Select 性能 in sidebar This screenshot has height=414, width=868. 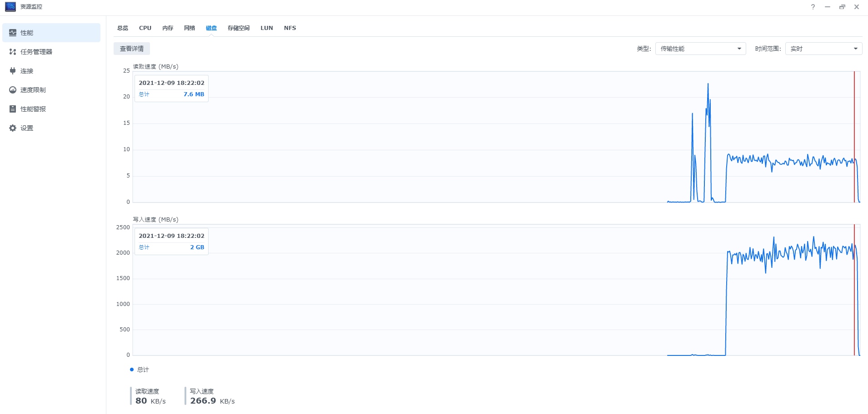(x=51, y=33)
